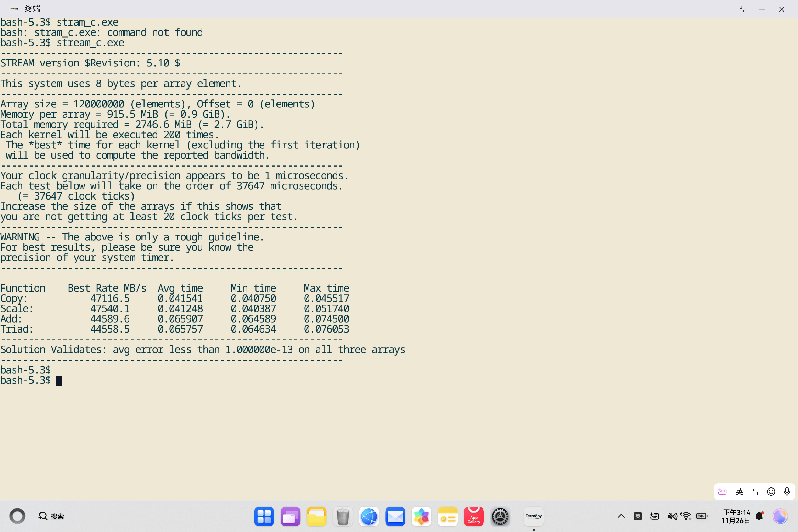Open the yellow Notes checklist app
Viewport: 798px width, 532px height.
coord(448,516)
